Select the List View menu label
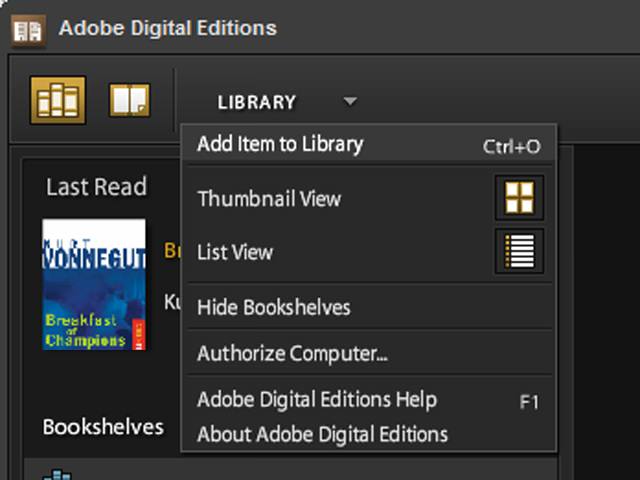 point(235,251)
